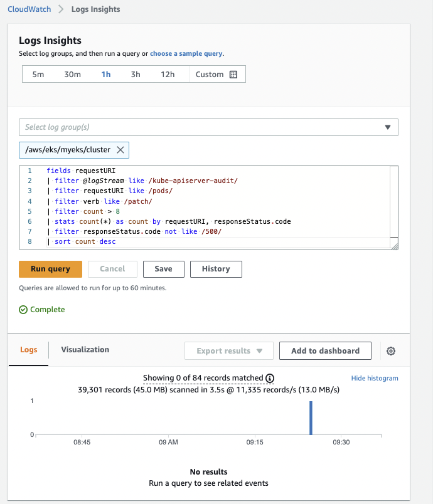
Task: Switch to the Logs tab
Action: tap(29, 350)
